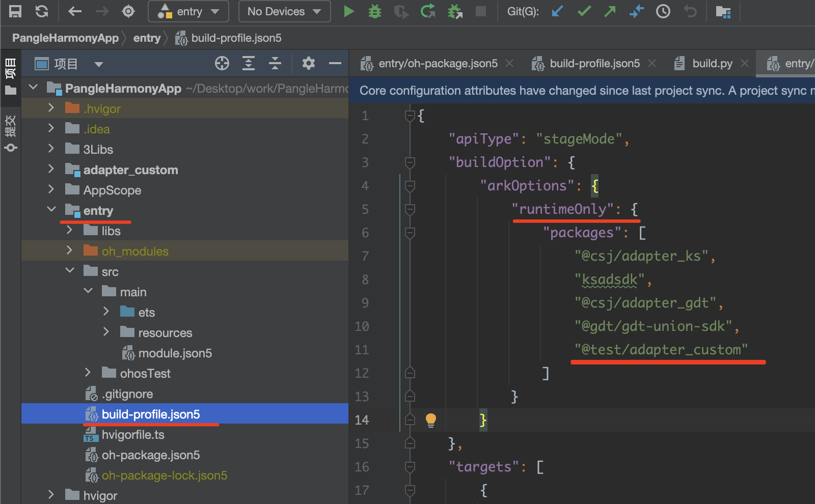Viewport: 815px width, 504px height.
Task: Click the green Run button
Action: pos(348,11)
